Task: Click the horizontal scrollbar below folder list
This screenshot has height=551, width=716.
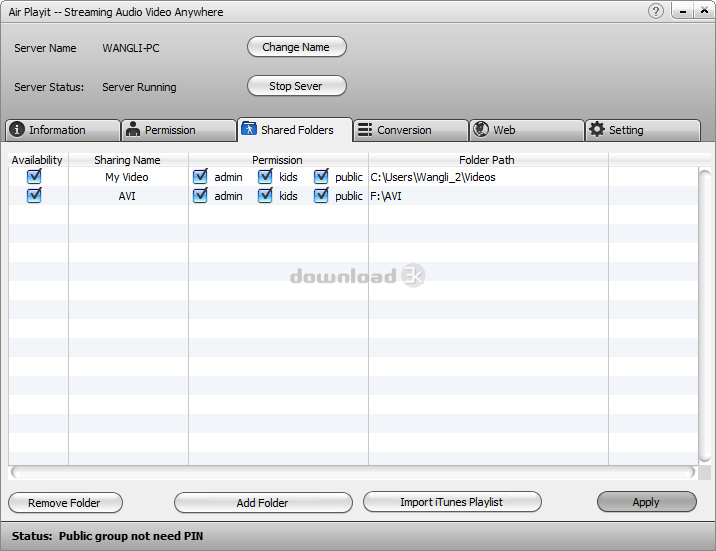Action: coord(353,472)
